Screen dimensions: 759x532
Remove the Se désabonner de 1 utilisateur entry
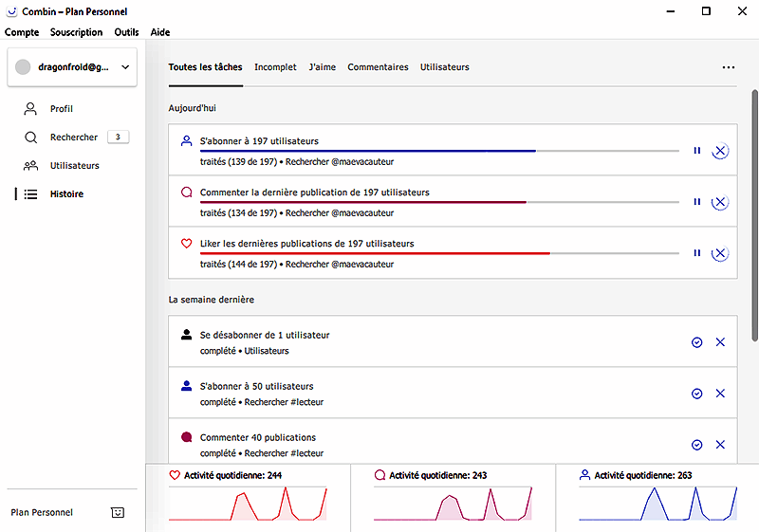coord(720,342)
